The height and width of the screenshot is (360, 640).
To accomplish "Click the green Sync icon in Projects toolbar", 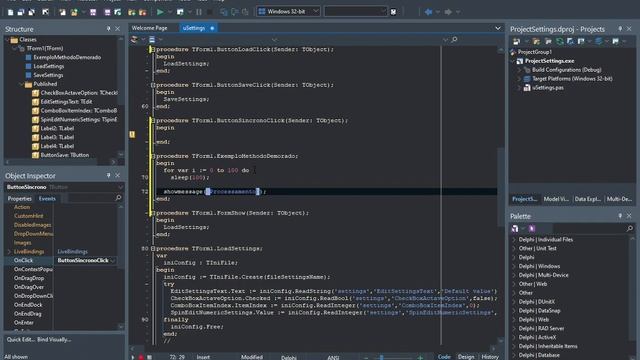I will [560, 41].
